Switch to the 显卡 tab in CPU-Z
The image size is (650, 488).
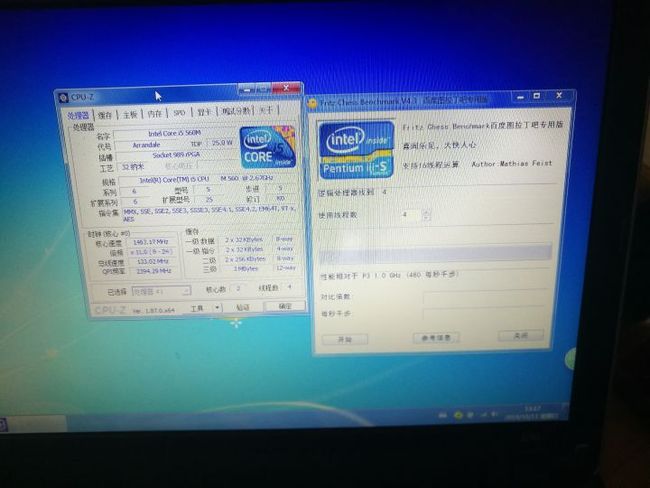(x=204, y=112)
